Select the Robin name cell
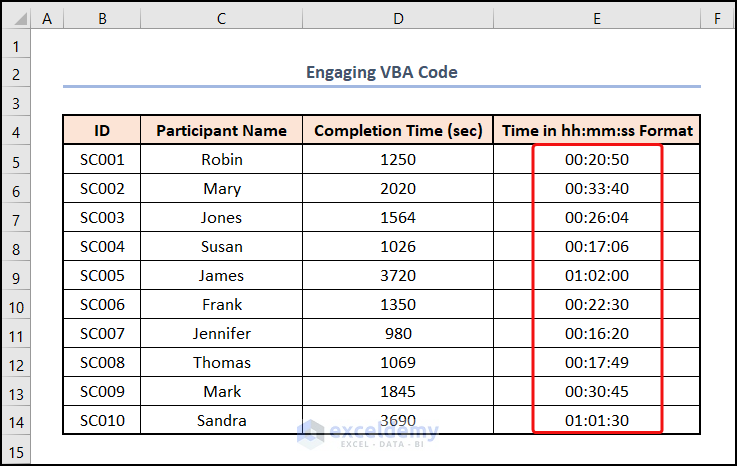737x466 pixels. [x=221, y=160]
